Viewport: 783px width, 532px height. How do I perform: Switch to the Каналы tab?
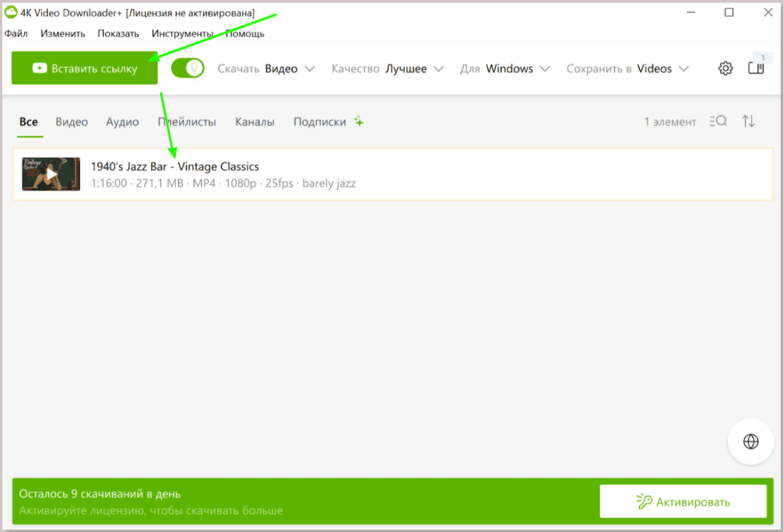[255, 122]
